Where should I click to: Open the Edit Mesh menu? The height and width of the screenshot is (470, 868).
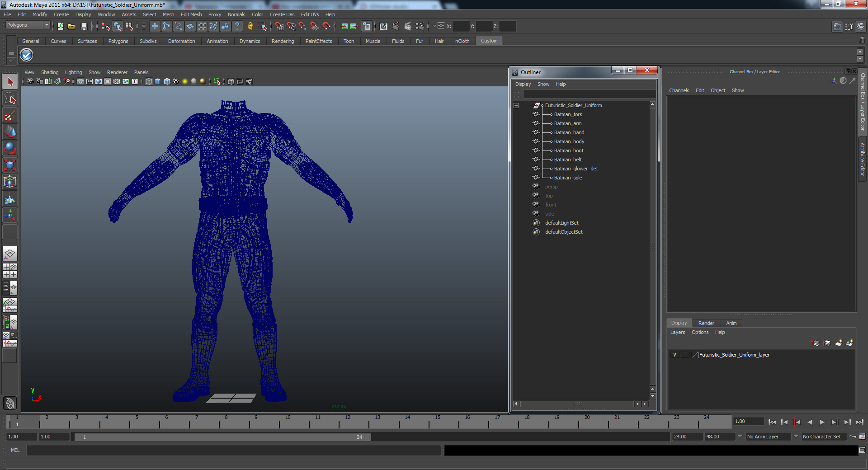pyautogui.click(x=191, y=14)
